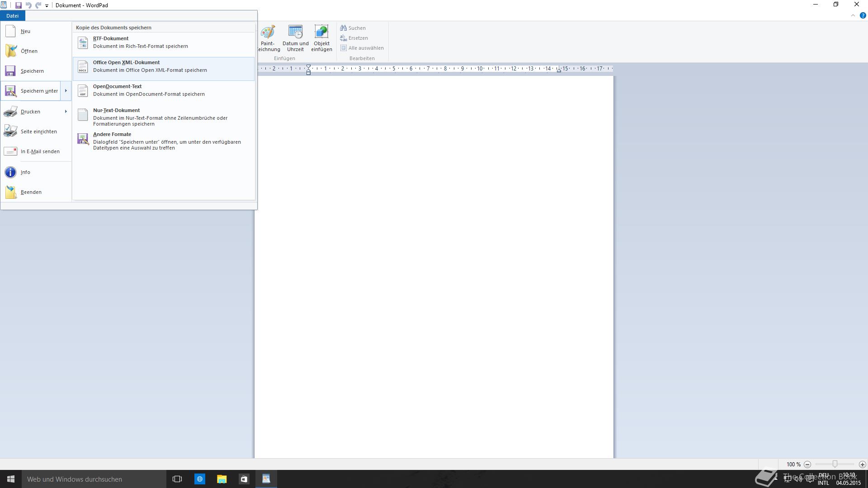Viewport: 868px width, 488px height.
Task: Click the Objekt einfügen icon
Action: point(321,32)
